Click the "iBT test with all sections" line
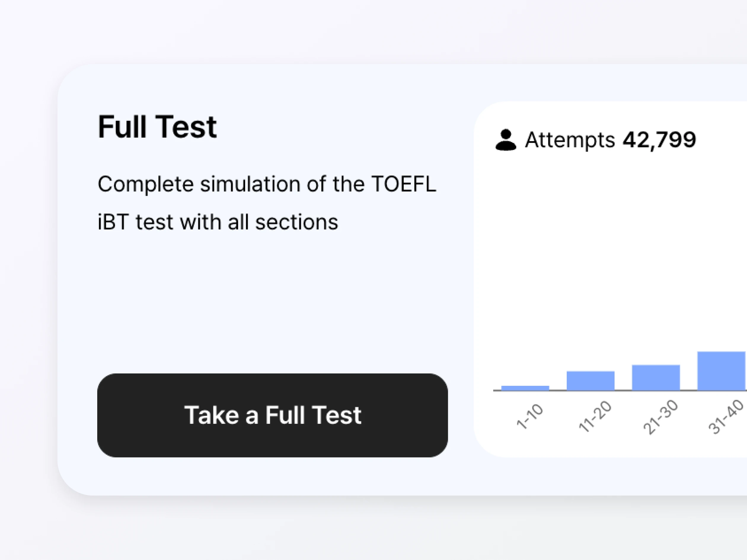This screenshot has height=560, width=747. click(218, 223)
